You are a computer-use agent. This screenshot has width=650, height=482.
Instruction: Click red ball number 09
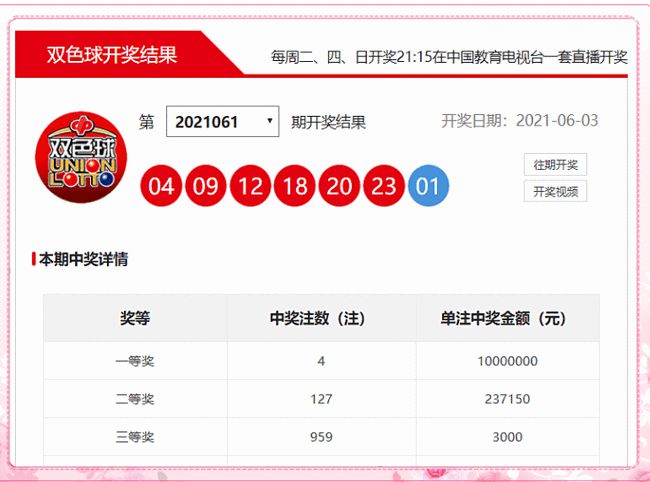point(206,185)
